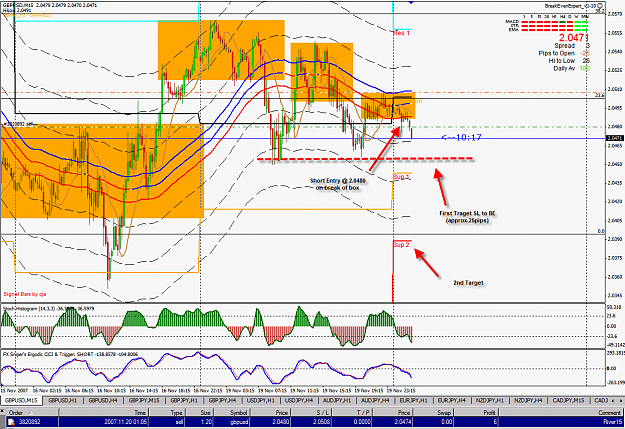Screen dimensions: 625x429
Task: Click the '#3820892 sell' order line label
Action: coord(18,124)
